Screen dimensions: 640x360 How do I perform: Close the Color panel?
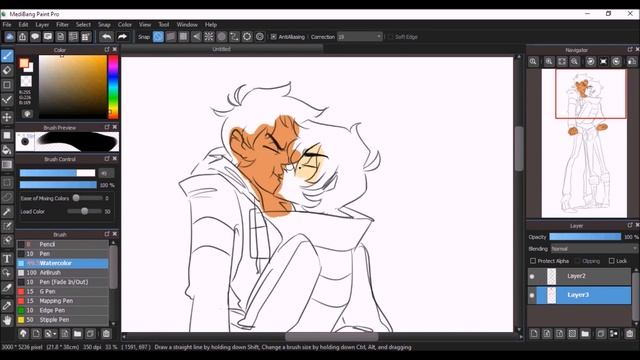[x=115, y=49]
